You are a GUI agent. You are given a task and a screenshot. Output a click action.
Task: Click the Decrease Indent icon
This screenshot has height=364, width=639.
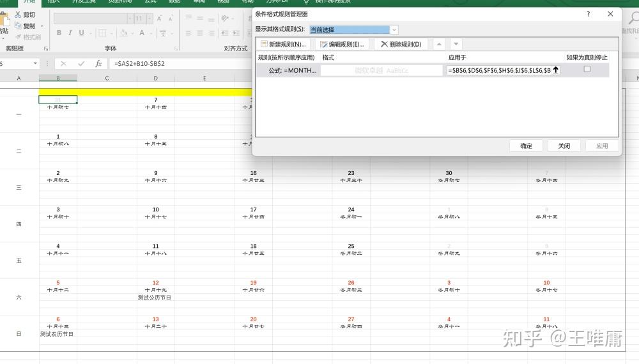tap(224, 33)
